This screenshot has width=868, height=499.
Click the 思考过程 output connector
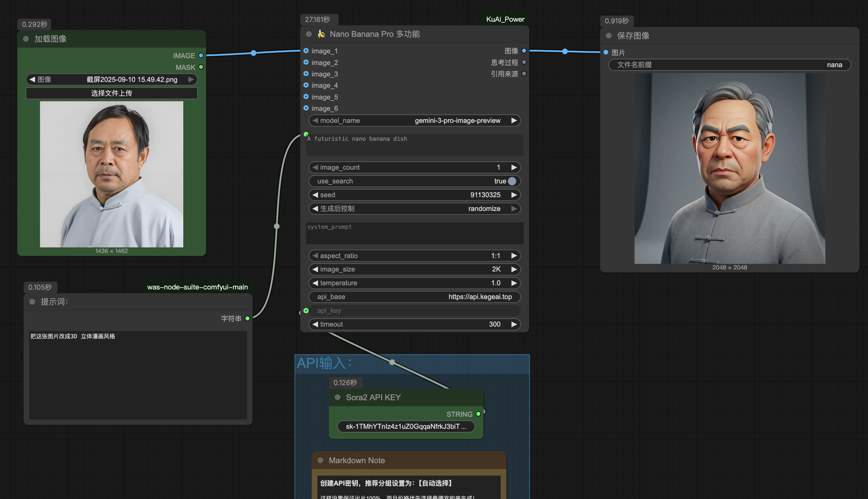point(524,62)
